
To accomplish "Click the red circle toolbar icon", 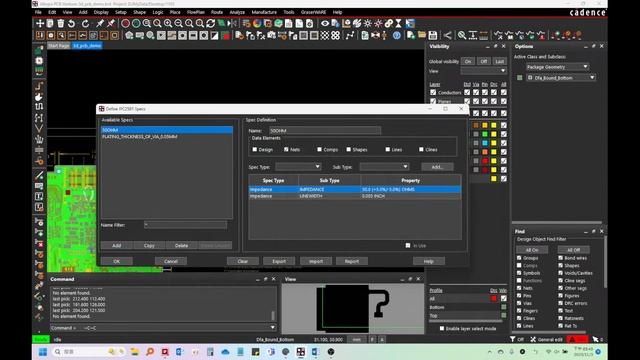I will pyautogui.click(x=125, y=24).
